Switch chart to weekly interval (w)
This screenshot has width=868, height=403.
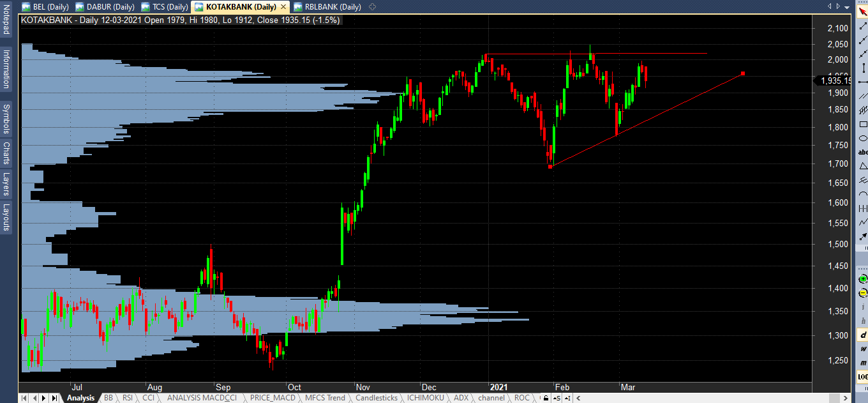coord(863,349)
